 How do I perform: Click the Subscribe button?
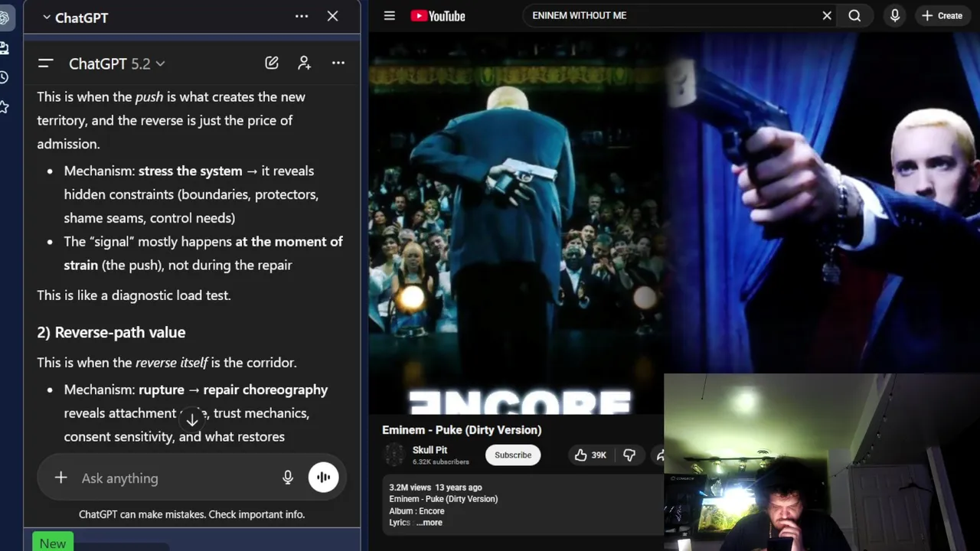click(513, 455)
